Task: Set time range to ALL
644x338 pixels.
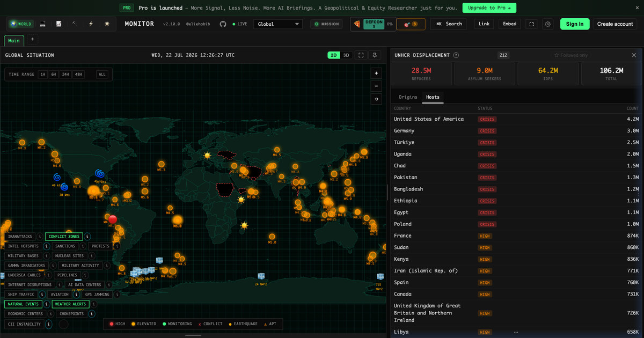Action: pyautogui.click(x=102, y=75)
